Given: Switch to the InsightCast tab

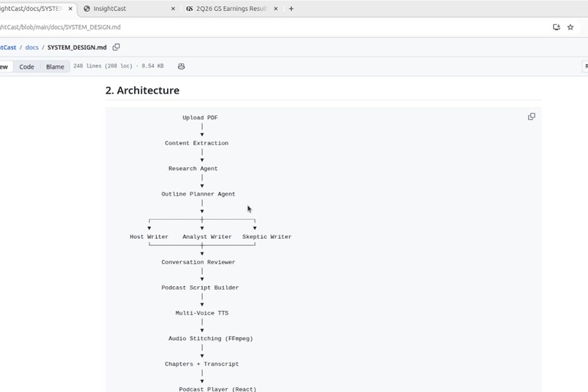Looking at the screenshot, I should (128, 9).
